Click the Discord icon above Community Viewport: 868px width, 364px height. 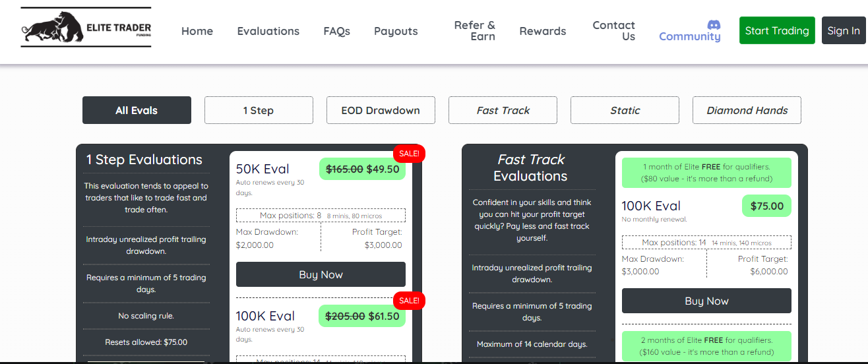tap(714, 24)
